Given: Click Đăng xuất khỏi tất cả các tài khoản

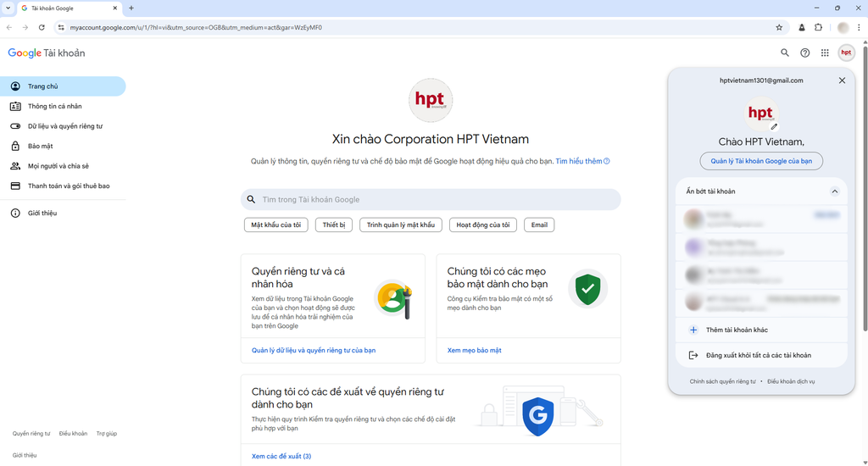Looking at the screenshot, I should coord(761,355).
